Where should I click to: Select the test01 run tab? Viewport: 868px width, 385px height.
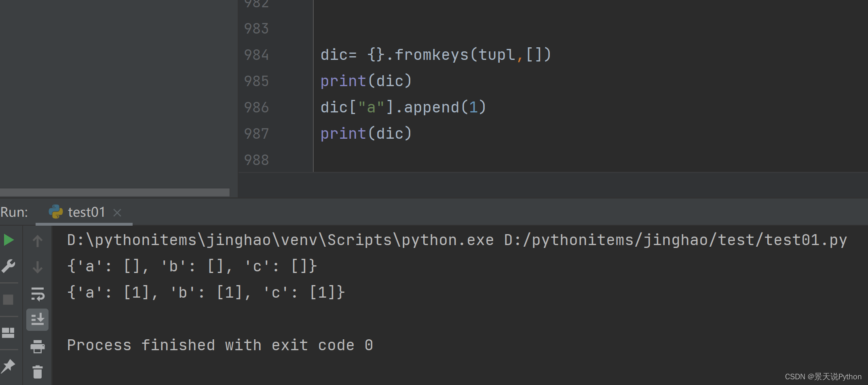click(84, 212)
